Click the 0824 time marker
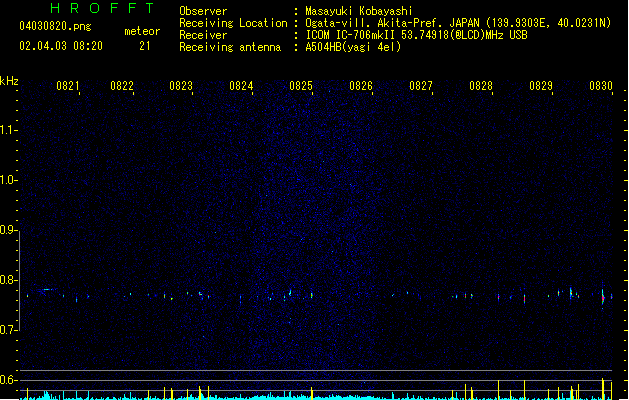Viewport: 629px width, 400px height. coord(241,86)
